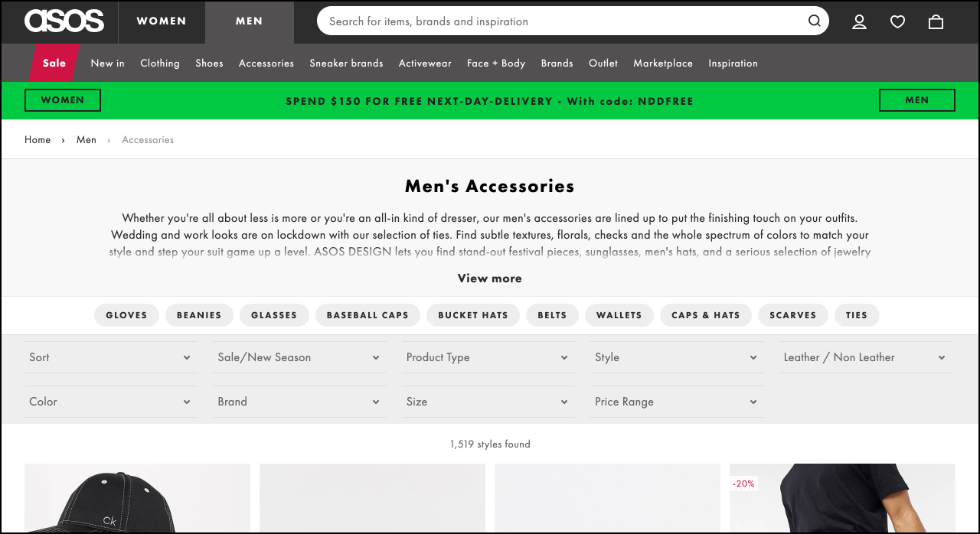
Task: Open the Marketplace menu item
Action: [x=663, y=63]
